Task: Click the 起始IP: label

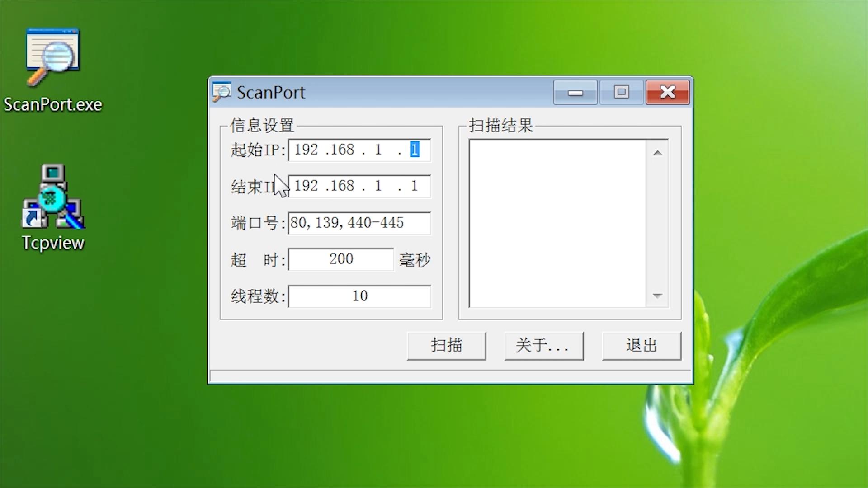Action: click(258, 150)
